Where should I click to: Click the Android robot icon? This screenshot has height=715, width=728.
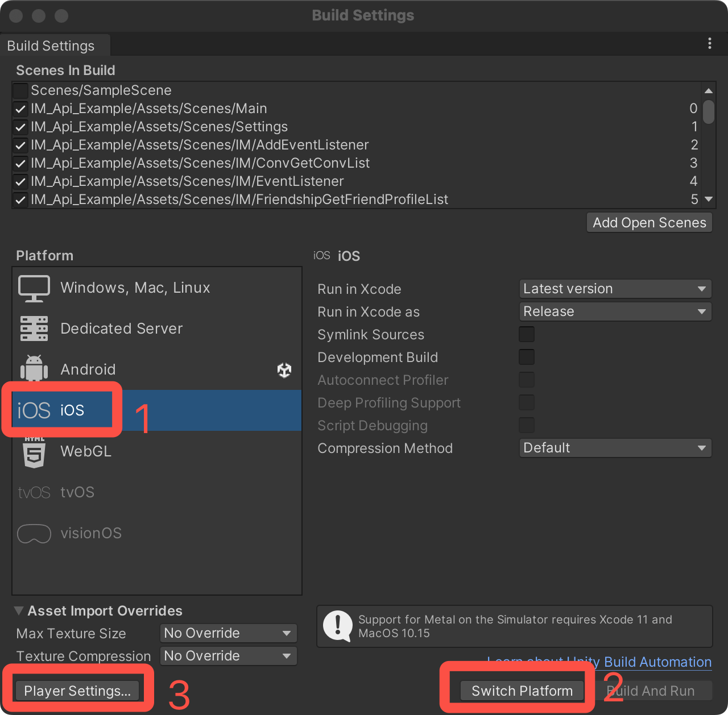pyautogui.click(x=34, y=369)
